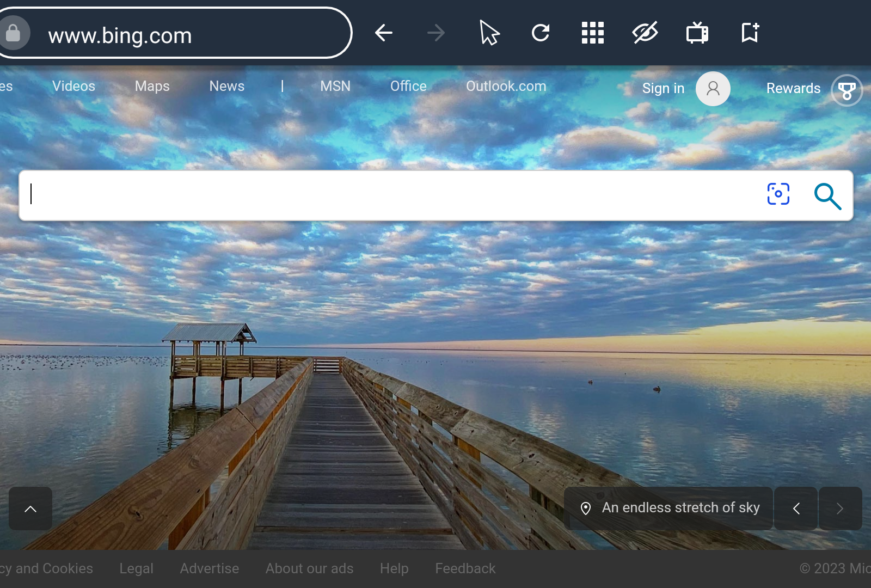Expand the bottom panel up chevron

click(x=30, y=509)
